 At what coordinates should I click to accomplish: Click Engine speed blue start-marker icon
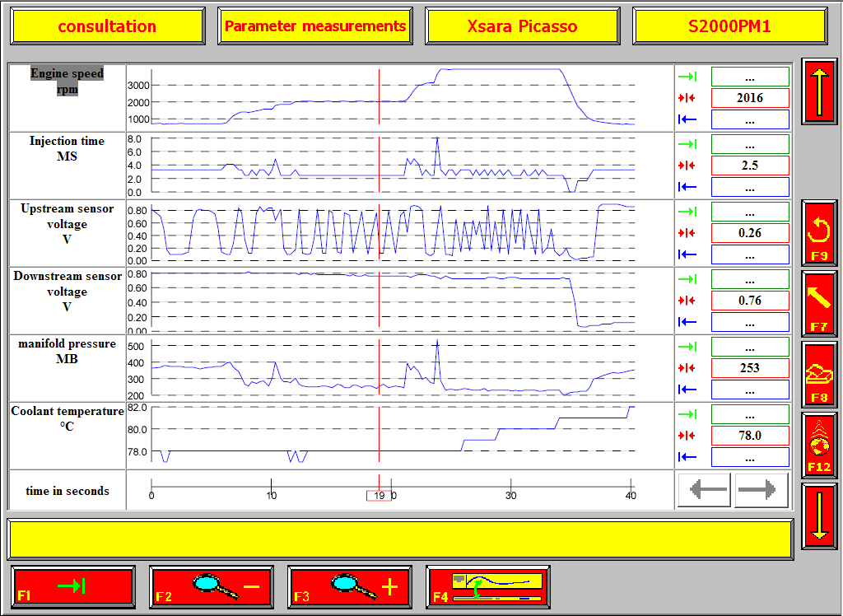pos(687,119)
